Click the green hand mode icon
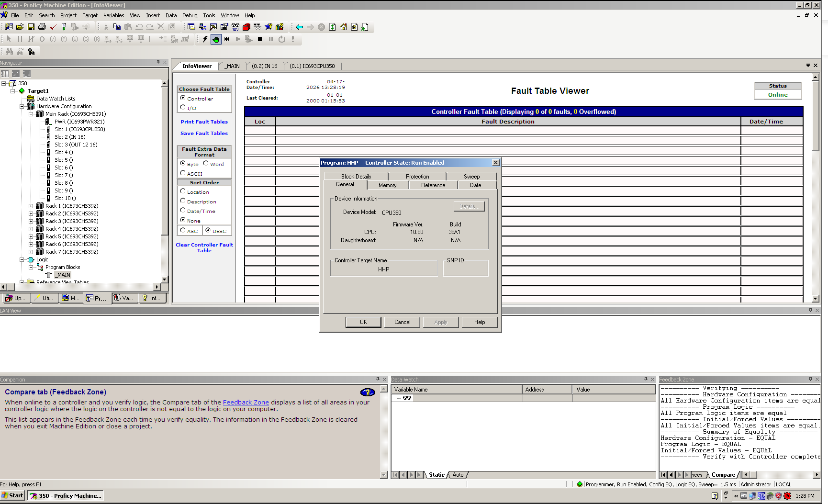 click(216, 39)
